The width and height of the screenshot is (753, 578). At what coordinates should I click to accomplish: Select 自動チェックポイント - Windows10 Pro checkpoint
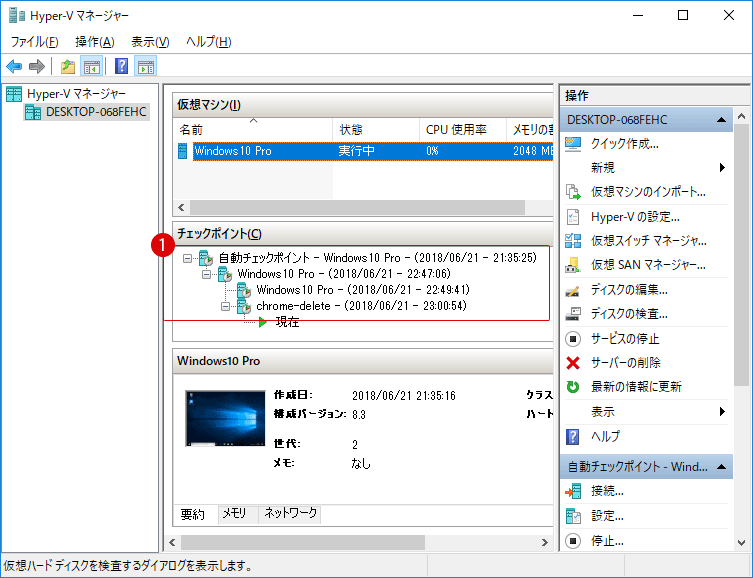coord(377,258)
